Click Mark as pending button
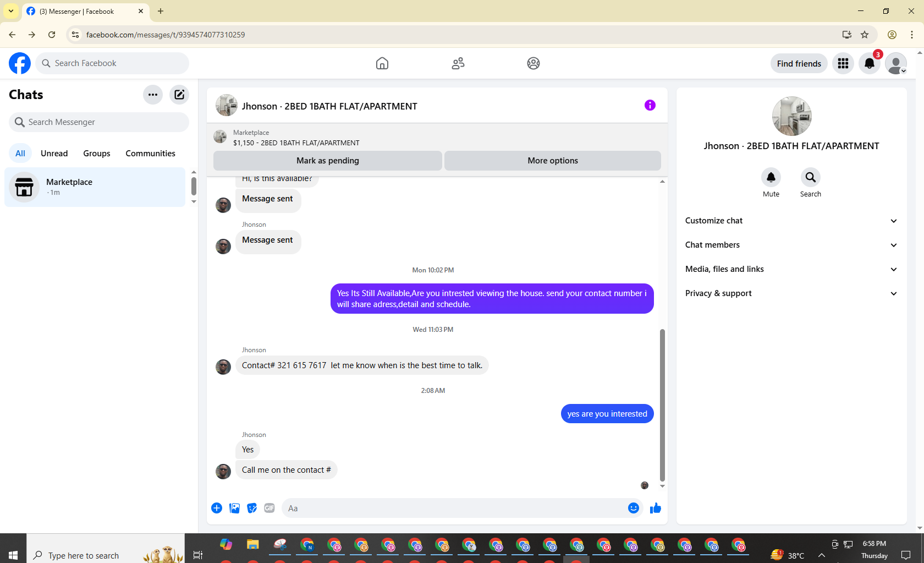Screen dimensions: 924x563 tap(328, 161)
